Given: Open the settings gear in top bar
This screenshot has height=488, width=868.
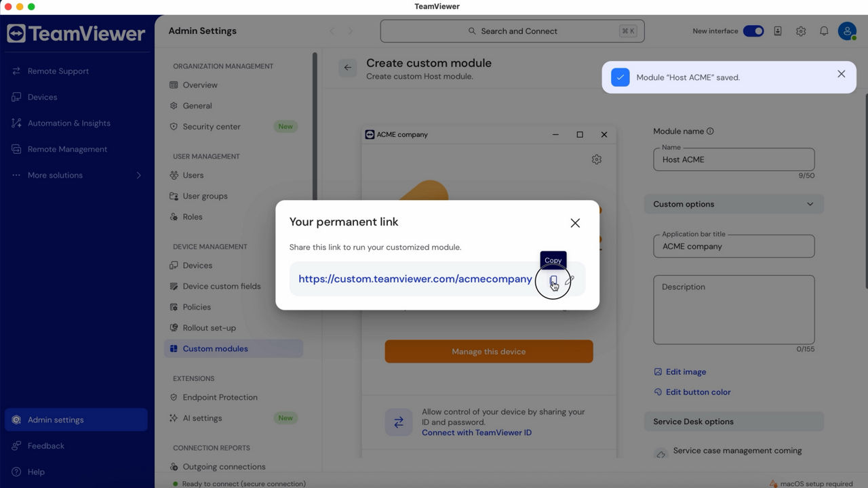Looking at the screenshot, I should coord(801,31).
